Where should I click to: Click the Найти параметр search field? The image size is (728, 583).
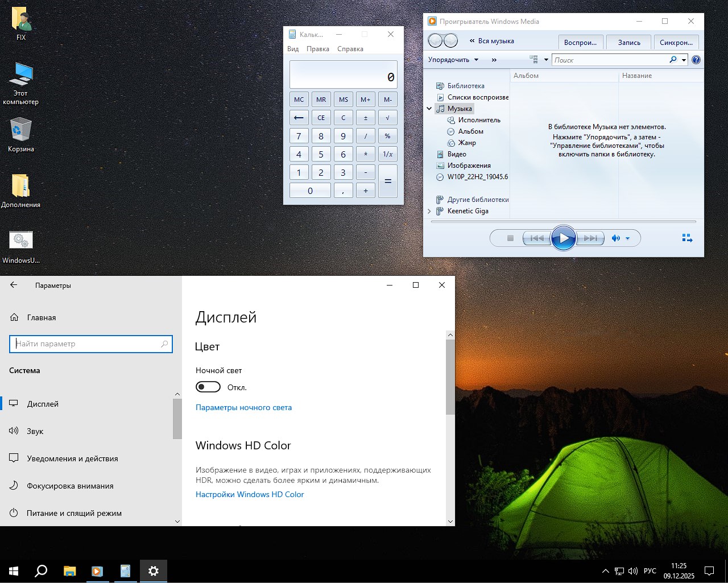90,344
